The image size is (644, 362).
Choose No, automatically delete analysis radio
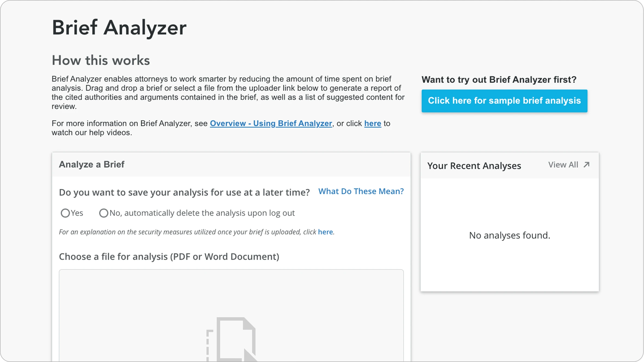point(104,213)
